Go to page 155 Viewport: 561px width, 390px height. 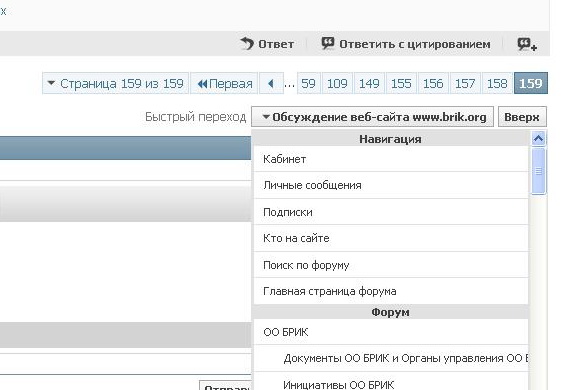coord(401,84)
